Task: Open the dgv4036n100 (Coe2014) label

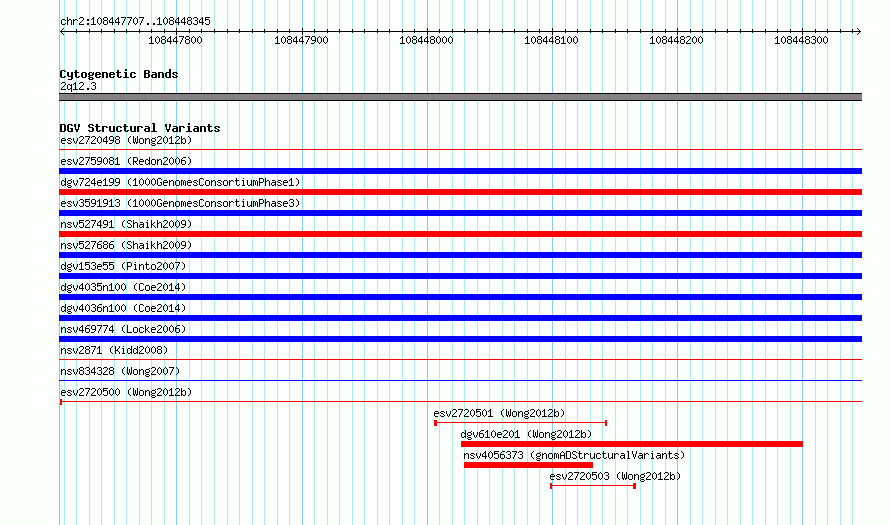Action: [123, 308]
